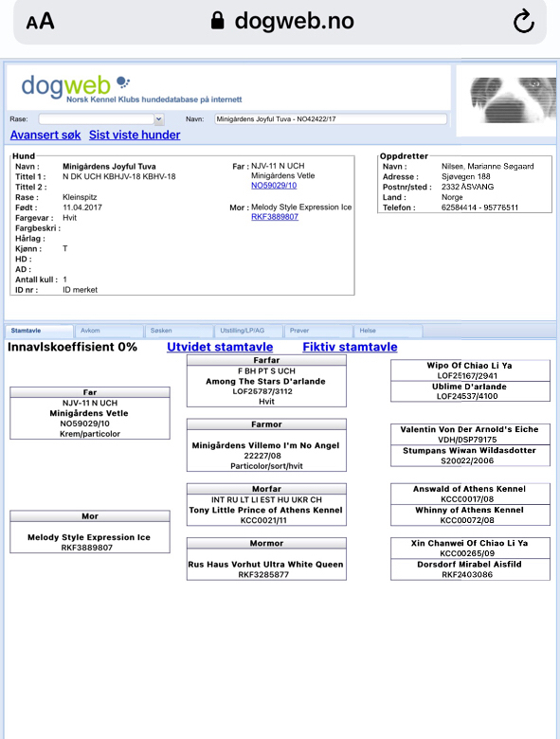Open father registration NO59029/10 link

click(x=274, y=185)
